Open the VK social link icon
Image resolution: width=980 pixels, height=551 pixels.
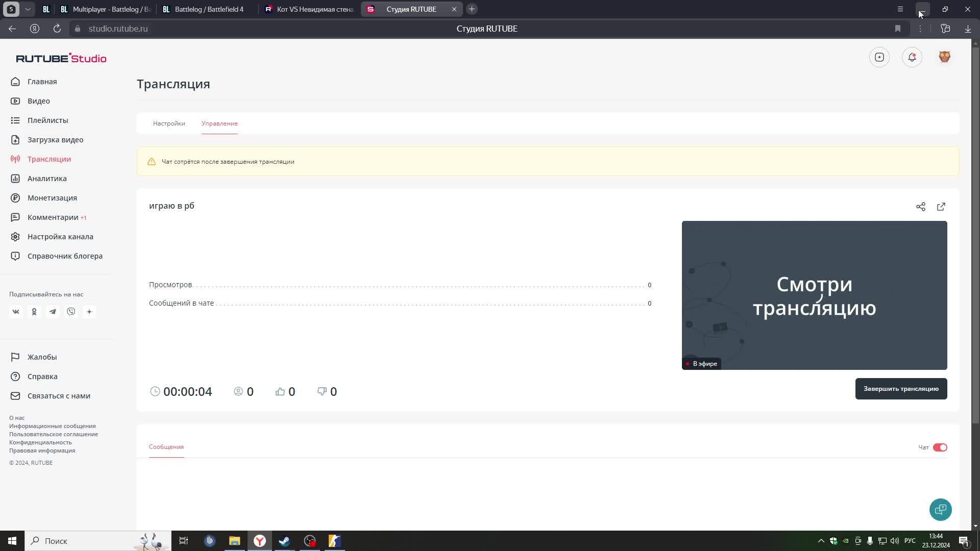tap(16, 312)
